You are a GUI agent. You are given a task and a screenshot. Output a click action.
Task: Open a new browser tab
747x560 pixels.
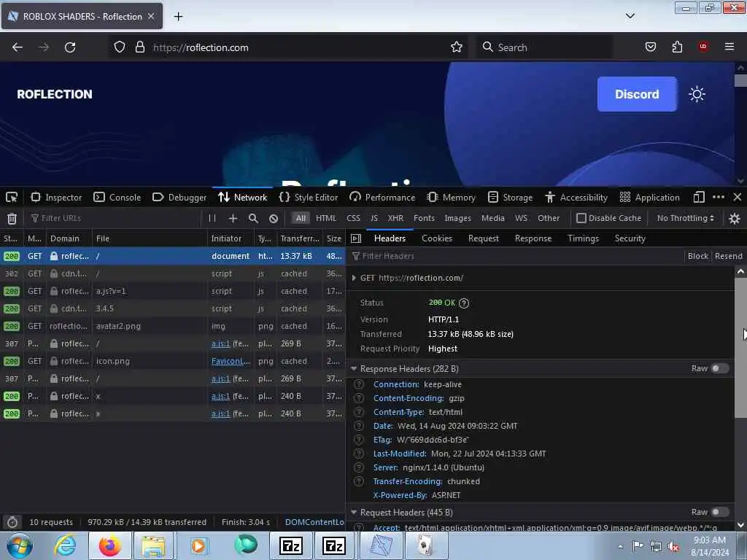click(x=178, y=17)
